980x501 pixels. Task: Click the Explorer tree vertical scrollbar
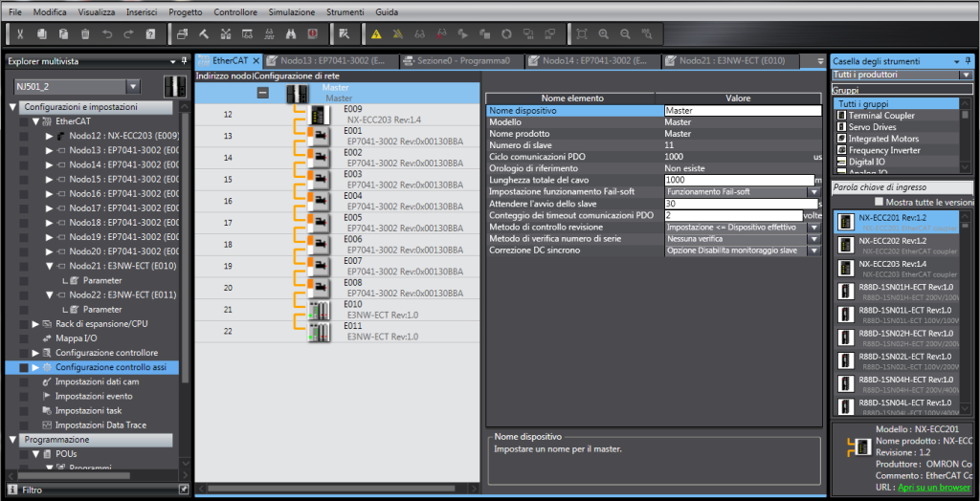(185, 248)
